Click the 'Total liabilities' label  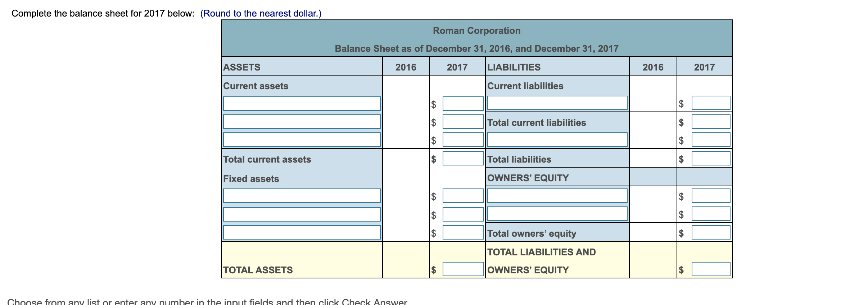pyautogui.click(x=519, y=159)
